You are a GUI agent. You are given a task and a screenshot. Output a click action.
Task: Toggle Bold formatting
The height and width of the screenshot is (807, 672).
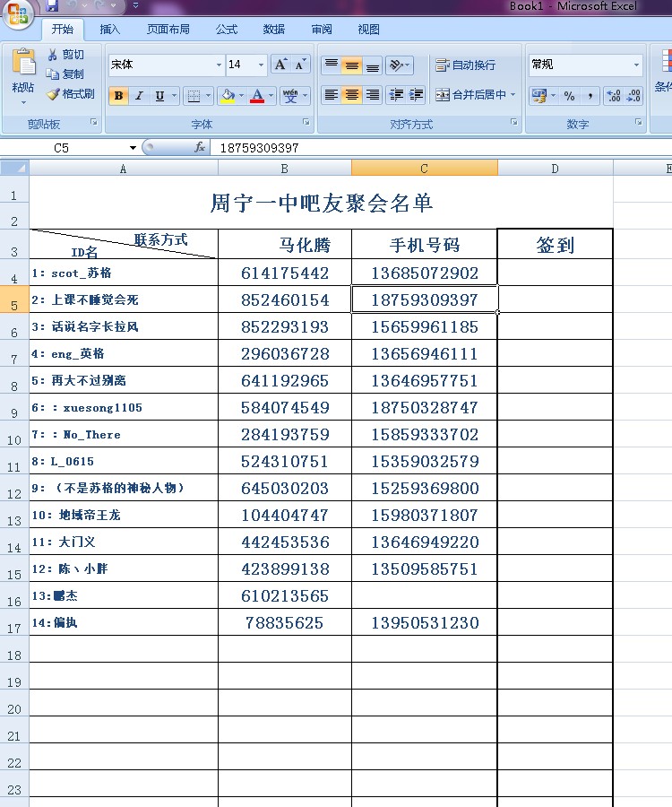coord(119,96)
